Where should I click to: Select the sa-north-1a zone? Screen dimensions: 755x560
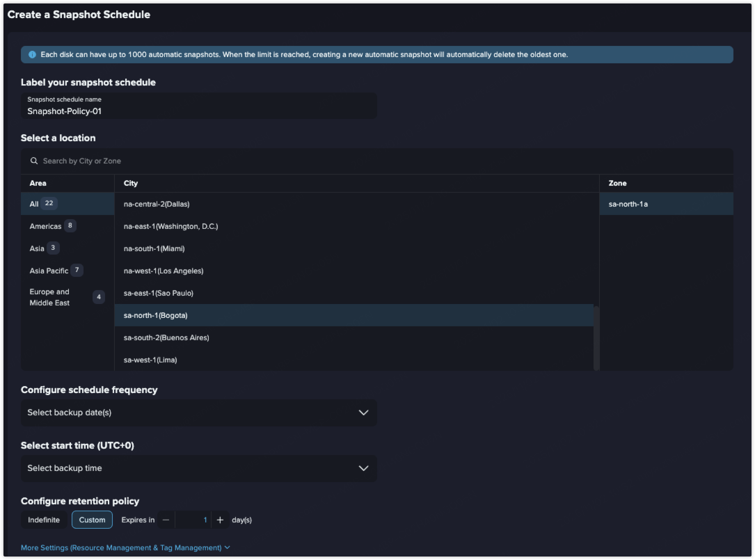click(x=628, y=204)
